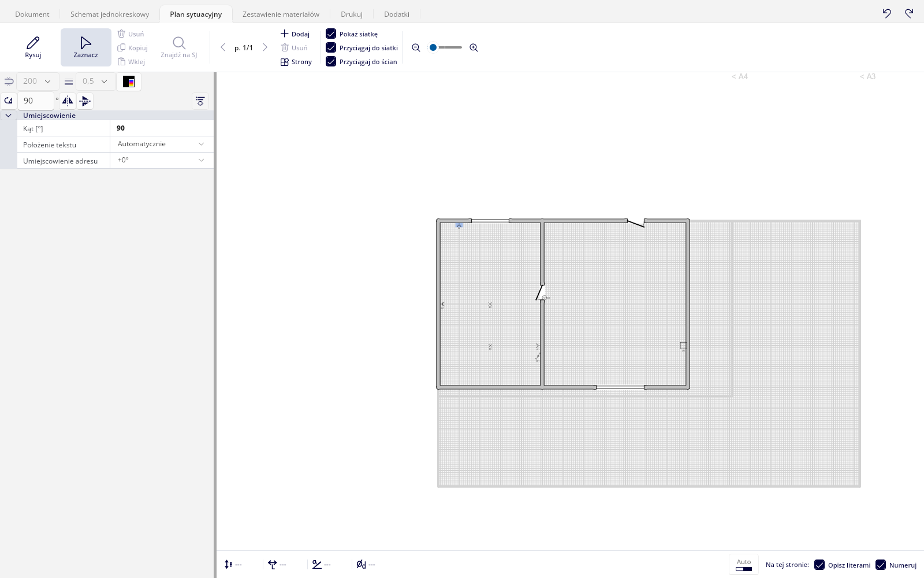Click the angle icon beside the rotation field
924x578 pixels.
pos(9,101)
